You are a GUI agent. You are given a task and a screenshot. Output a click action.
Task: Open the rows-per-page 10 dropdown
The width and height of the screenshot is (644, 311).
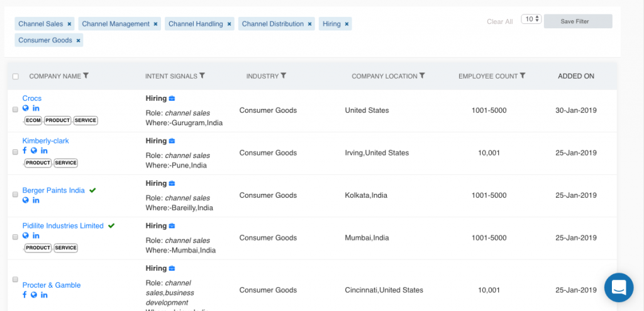tap(531, 19)
